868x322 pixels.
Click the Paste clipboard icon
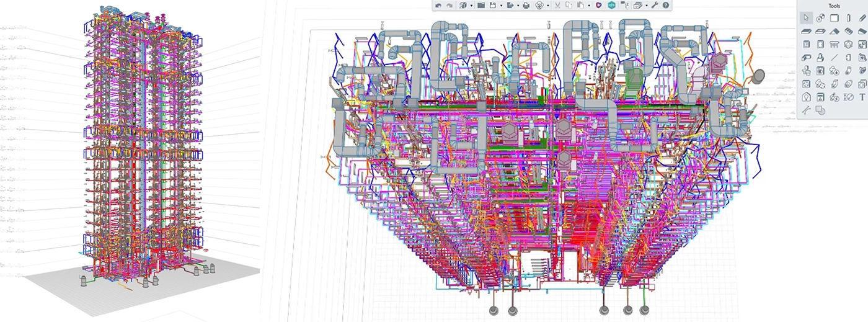(x=580, y=6)
